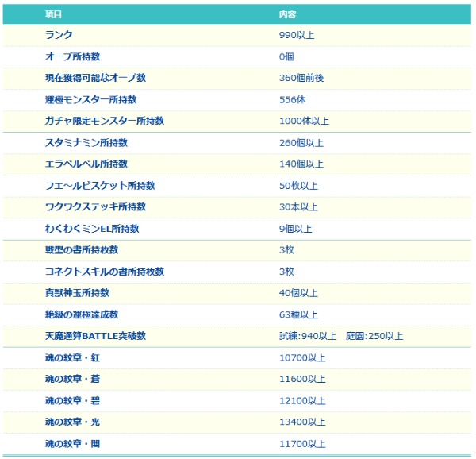Click the value 556体
Image resolution: width=476 pixels, height=459 pixels.
[292, 99]
